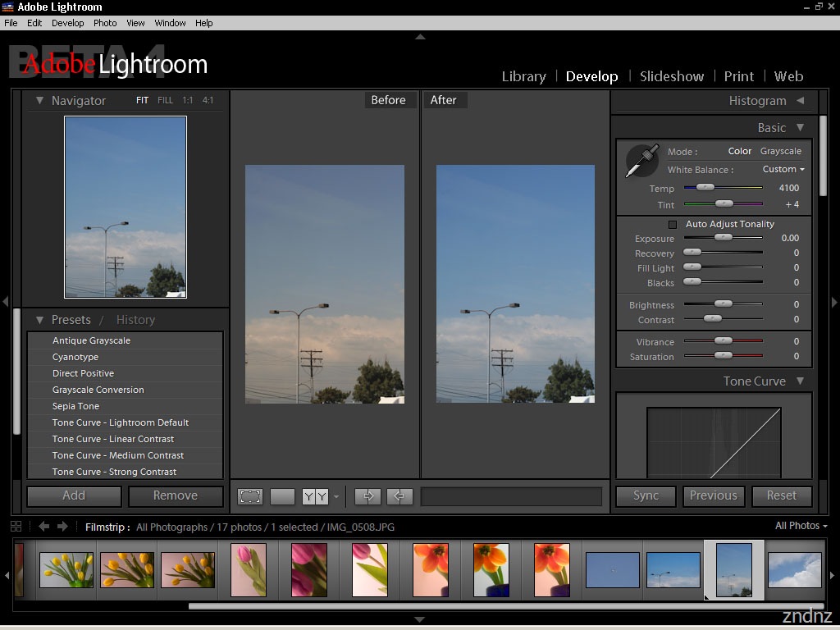This screenshot has width=840, height=630.
Task: Toggle the Y|Y before/after view button
Action: pos(315,496)
